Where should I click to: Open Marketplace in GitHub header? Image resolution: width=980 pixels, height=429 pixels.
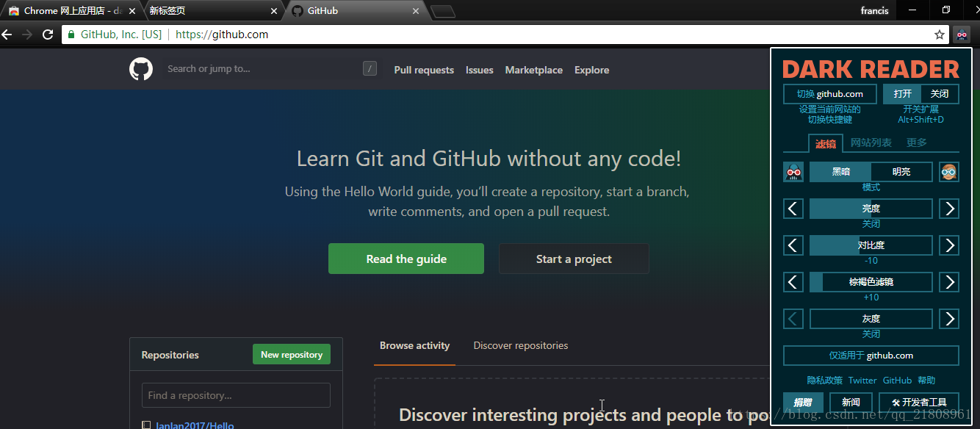[534, 70]
